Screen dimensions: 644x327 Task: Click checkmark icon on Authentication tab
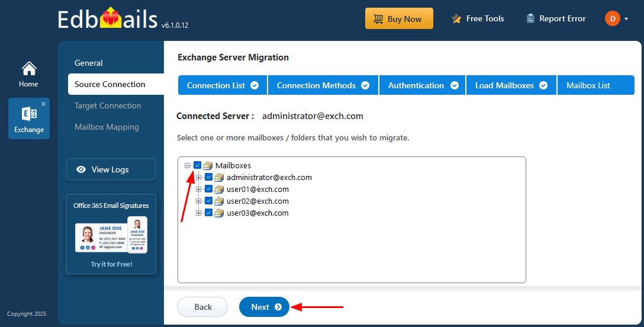coord(454,85)
